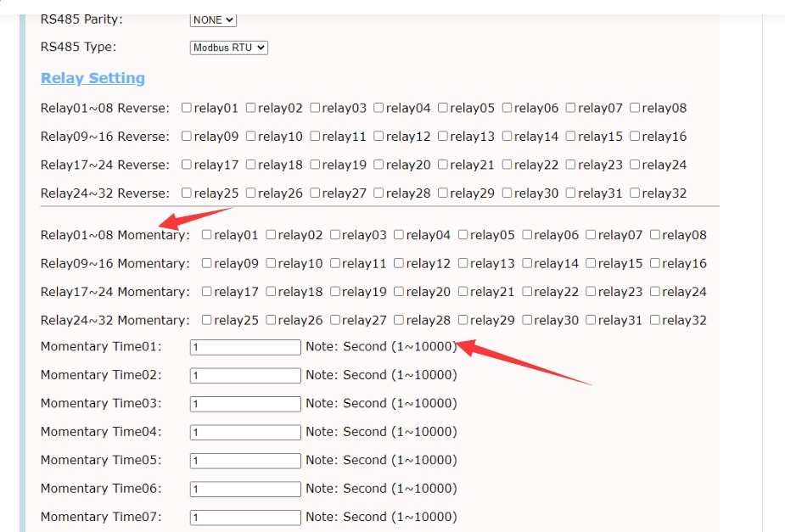
Task: Enable relay05 Momentary checkbox
Action: click(463, 235)
